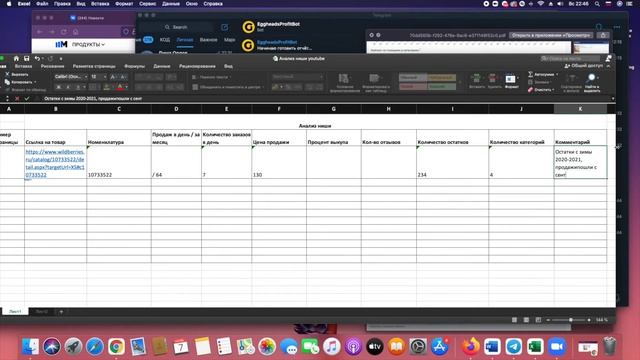Expand the formula bar with right-side arrow

613,98
